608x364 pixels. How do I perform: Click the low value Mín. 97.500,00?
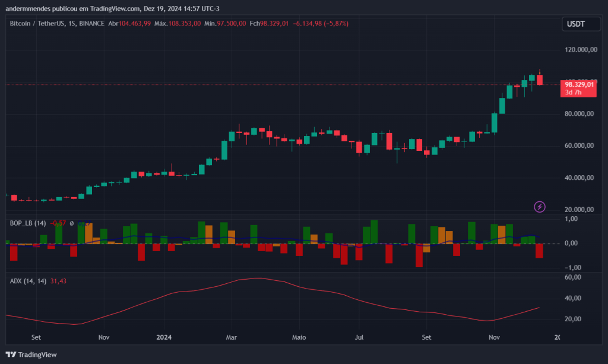[225, 24]
